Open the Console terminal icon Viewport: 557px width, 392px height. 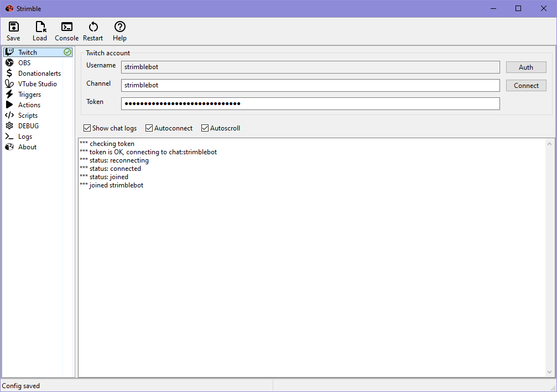(67, 27)
